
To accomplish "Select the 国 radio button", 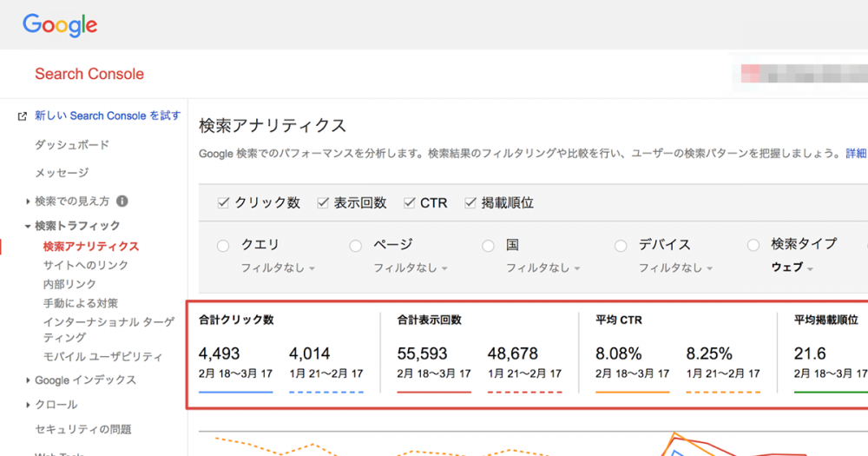I will click(488, 246).
